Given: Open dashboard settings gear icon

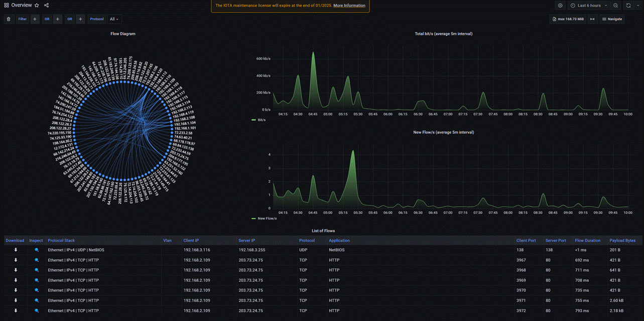Looking at the screenshot, I should click(560, 6).
